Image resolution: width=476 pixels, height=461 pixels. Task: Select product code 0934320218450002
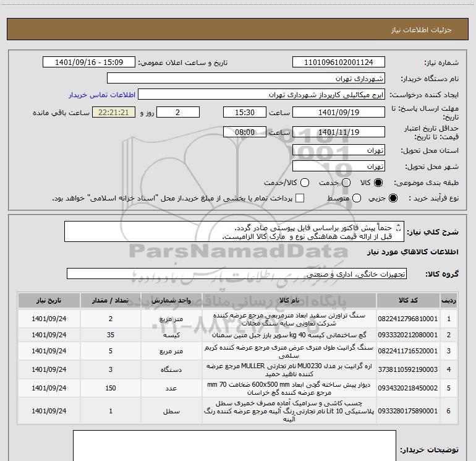point(408,388)
